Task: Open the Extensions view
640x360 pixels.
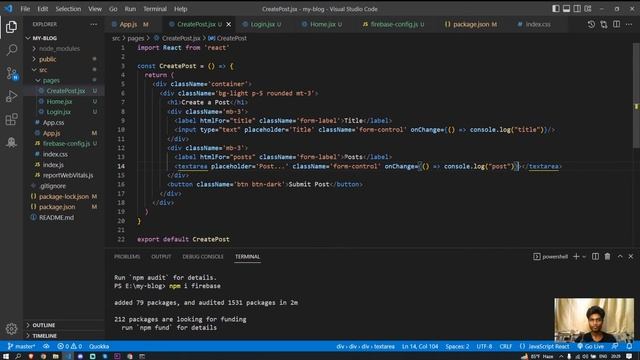Action: 11,120
